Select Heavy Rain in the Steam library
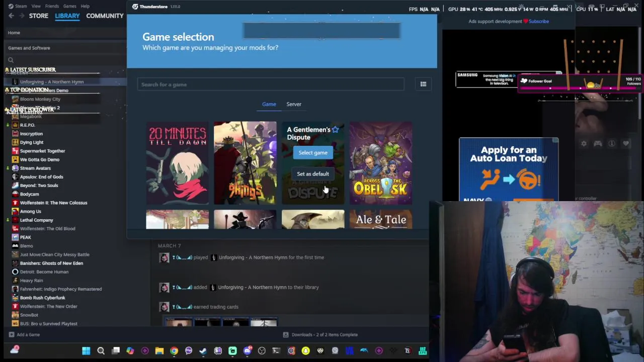Image resolution: width=644 pixels, height=362 pixels. pos(31,281)
